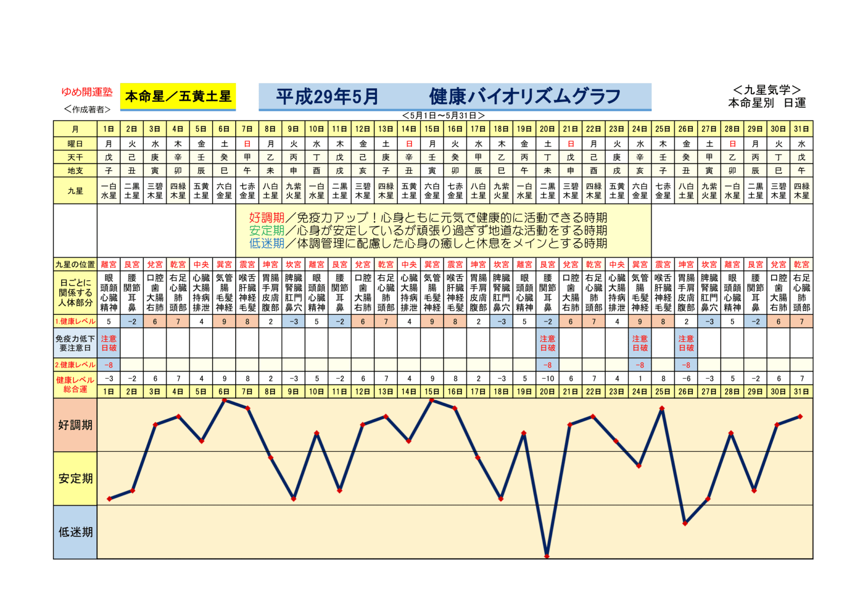Screen dimensions: 868x614
Task: Click the lowest graph point on the 20th
Action: click(x=547, y=556)
